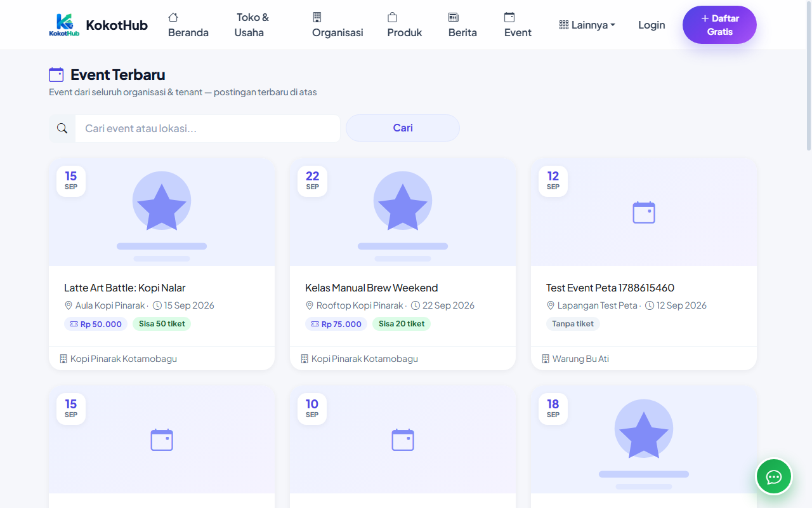Click the magnifier icon beside the search field

(x=62, y=128)
